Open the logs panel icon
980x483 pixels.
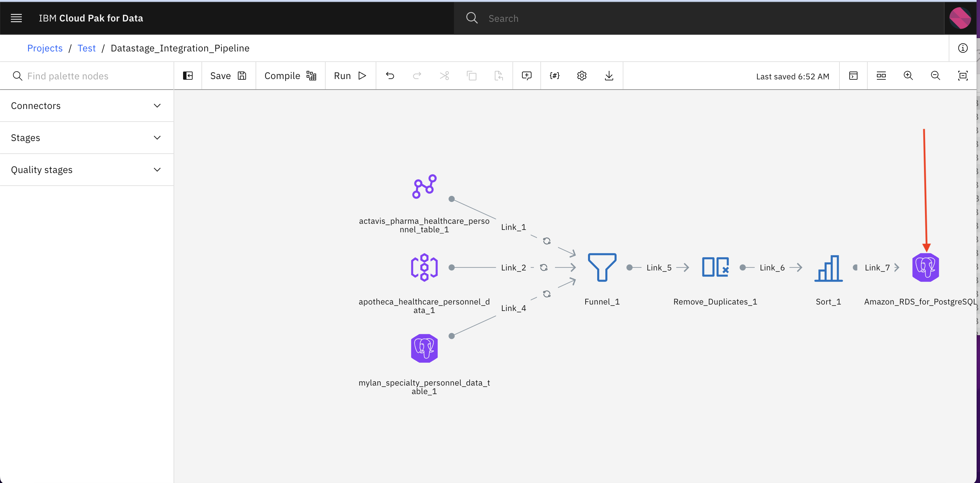[x=853, y=75]
